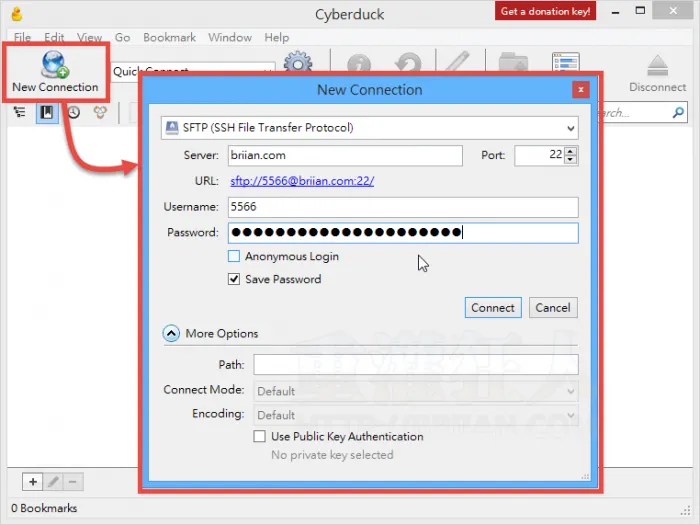700x525 pixels.
Task: Open the sftp://5566@briian.com:22/ URL link
Action: [302, 181]
